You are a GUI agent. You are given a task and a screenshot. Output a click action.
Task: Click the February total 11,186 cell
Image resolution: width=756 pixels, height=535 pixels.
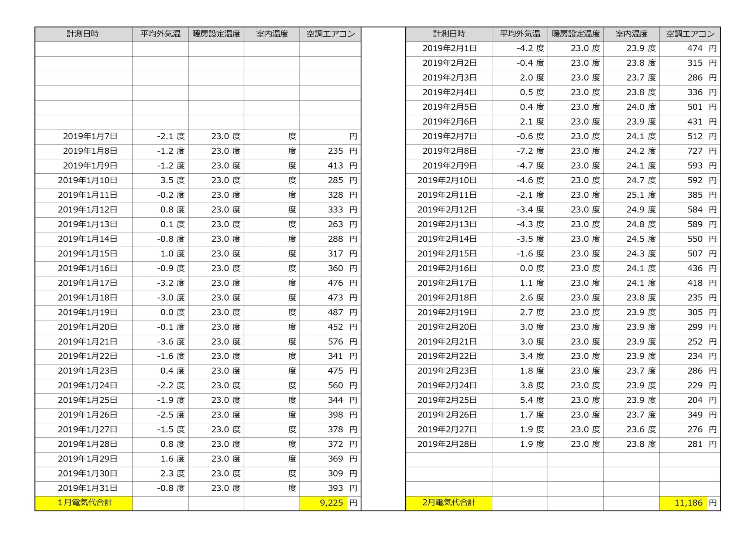pos(690,503)
